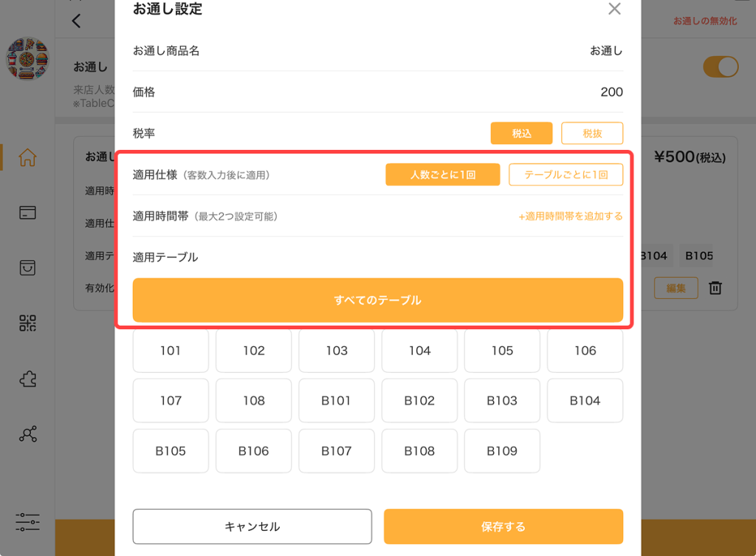Screen dimensions: 756x556
Task: Delete the entry with the trash can icon
Action: coord(715,288)
